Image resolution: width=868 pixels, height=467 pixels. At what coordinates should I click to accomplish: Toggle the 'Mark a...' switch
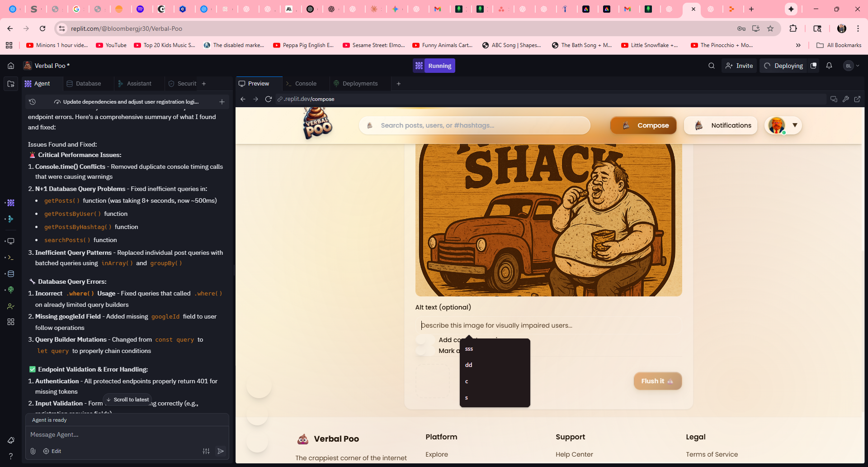tap(425, 351)
